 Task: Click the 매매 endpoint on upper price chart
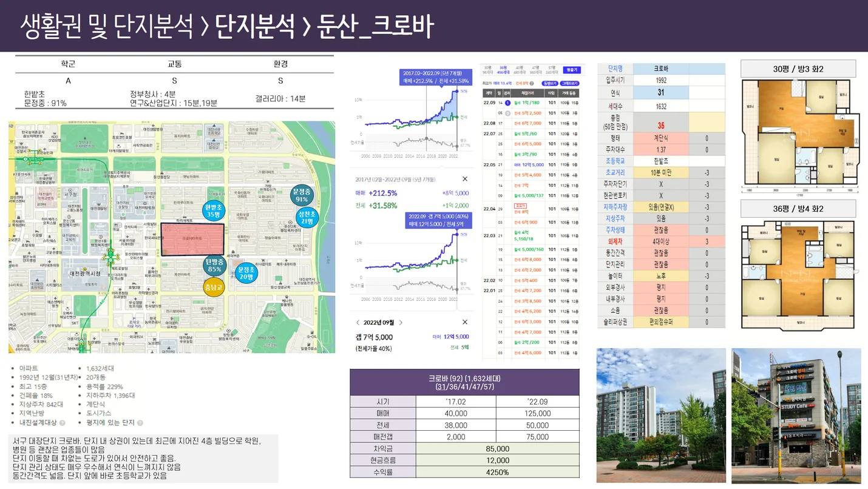click(456, 92)
